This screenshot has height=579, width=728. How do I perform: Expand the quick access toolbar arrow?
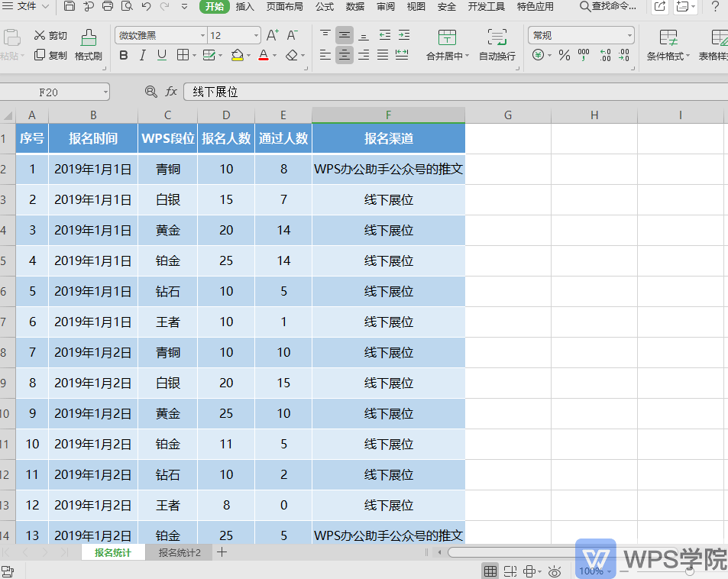point(184,7)
